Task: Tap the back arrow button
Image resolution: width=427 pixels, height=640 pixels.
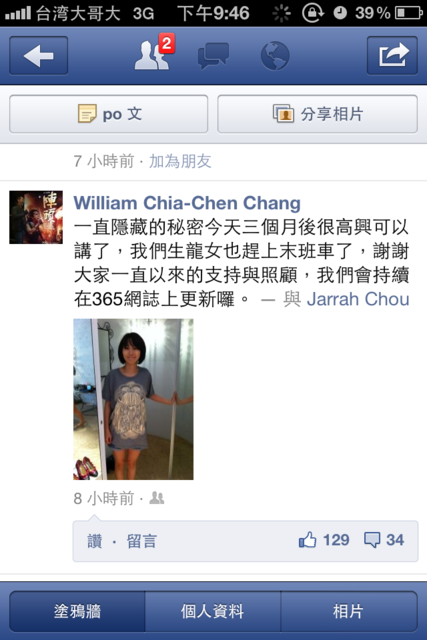Action: click(x=38, y=56)
